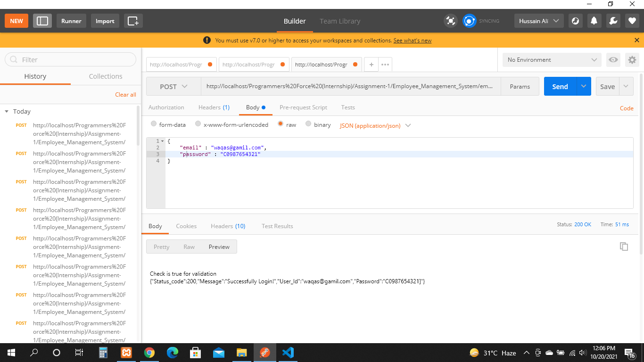The image size is (644, 362).
Task: Click the Send button
Action: click(560, 86)
